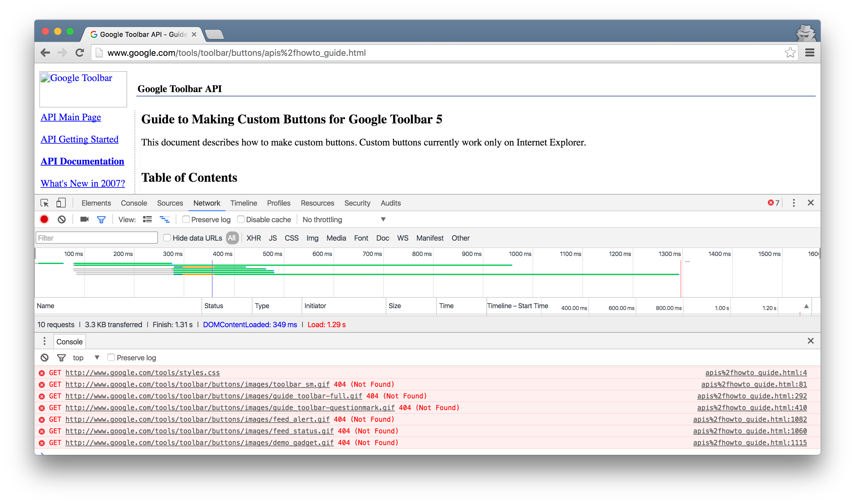Screen dimensions: 855x504
Task: Enable the Disable cache checkbox
Action: coord(240,219)
